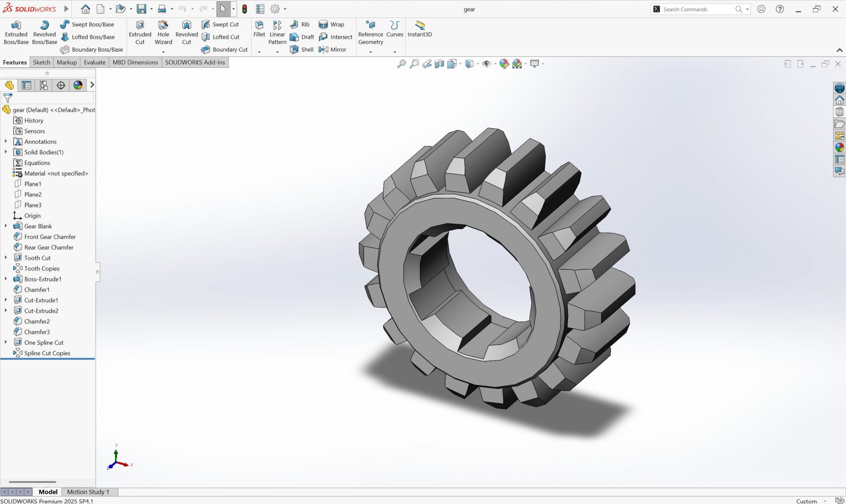846x504 pixels.
Task: Open the Motion Study 1 tab
Action: pyautogui.click(x=87, y=492)
